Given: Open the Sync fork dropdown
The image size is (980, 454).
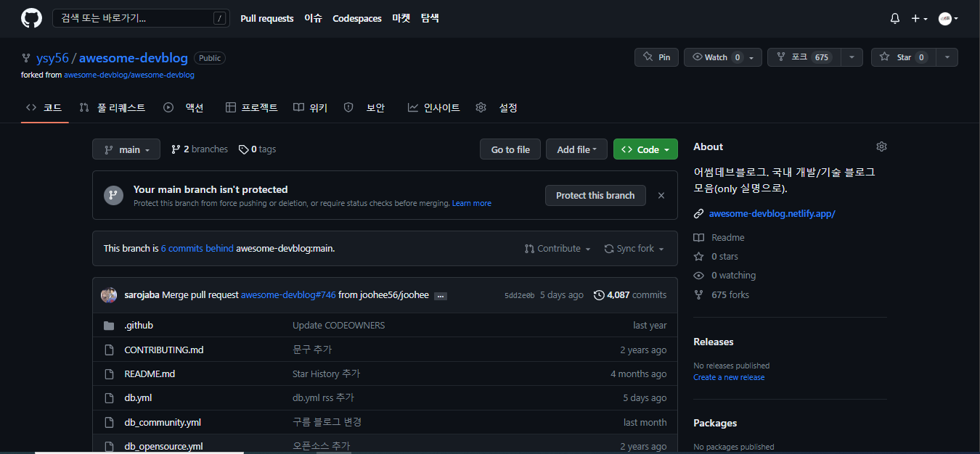Looking at the screenshot, I should pos(634,248).
